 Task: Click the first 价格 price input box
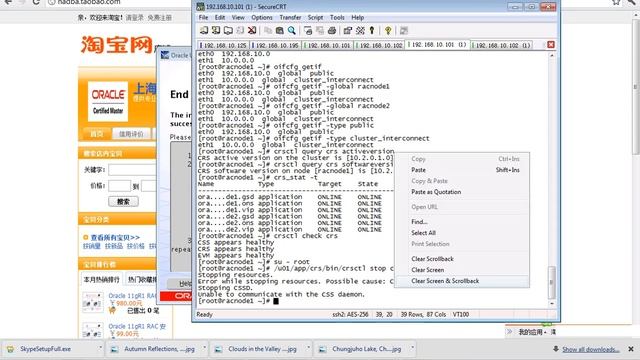pos(120,186)
